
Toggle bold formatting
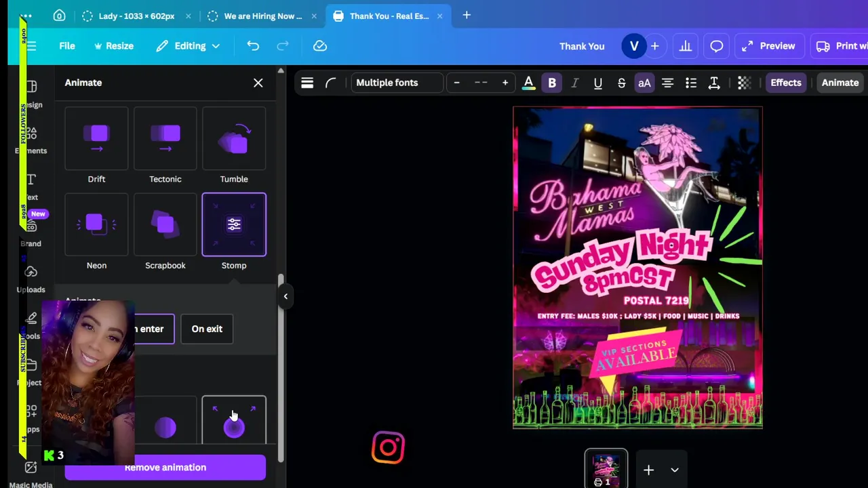point(552,83)
